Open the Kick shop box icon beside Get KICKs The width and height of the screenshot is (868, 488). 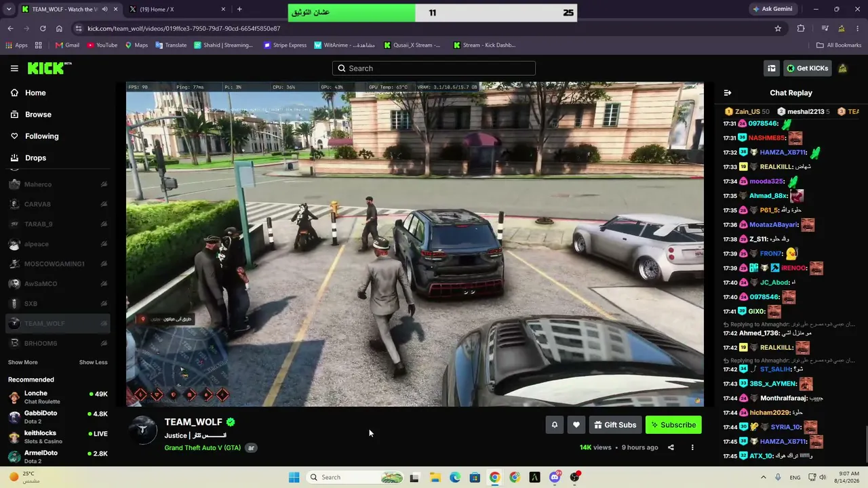772,68
